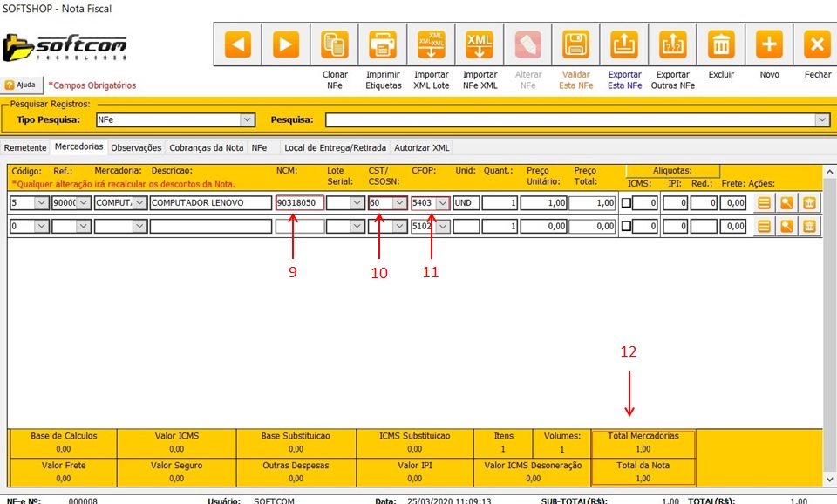Click the Validar Esta NFe save icon
The width and height of the screenshot is (837, 504).
pyautogui.click(x=575, y=44)
